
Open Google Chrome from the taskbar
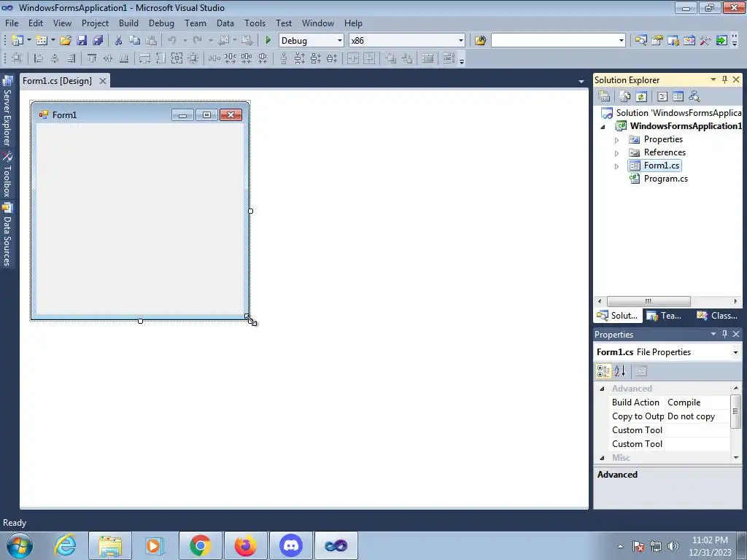point(200,545)
